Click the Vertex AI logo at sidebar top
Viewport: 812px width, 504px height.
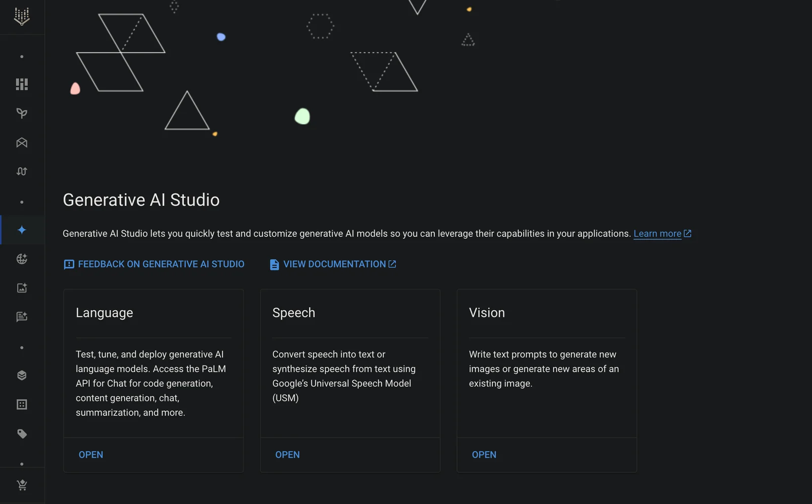pos(22,16)
